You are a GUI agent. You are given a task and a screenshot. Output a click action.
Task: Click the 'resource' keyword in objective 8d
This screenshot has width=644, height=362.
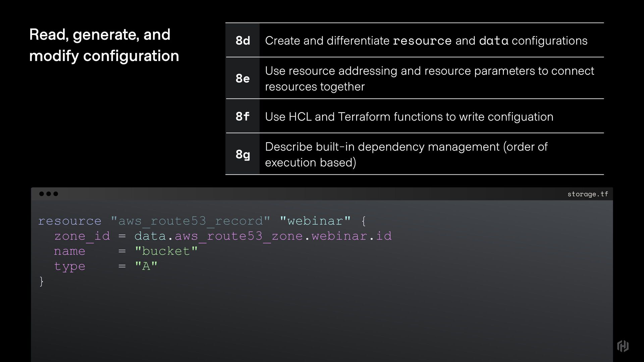tap(422, 41)
